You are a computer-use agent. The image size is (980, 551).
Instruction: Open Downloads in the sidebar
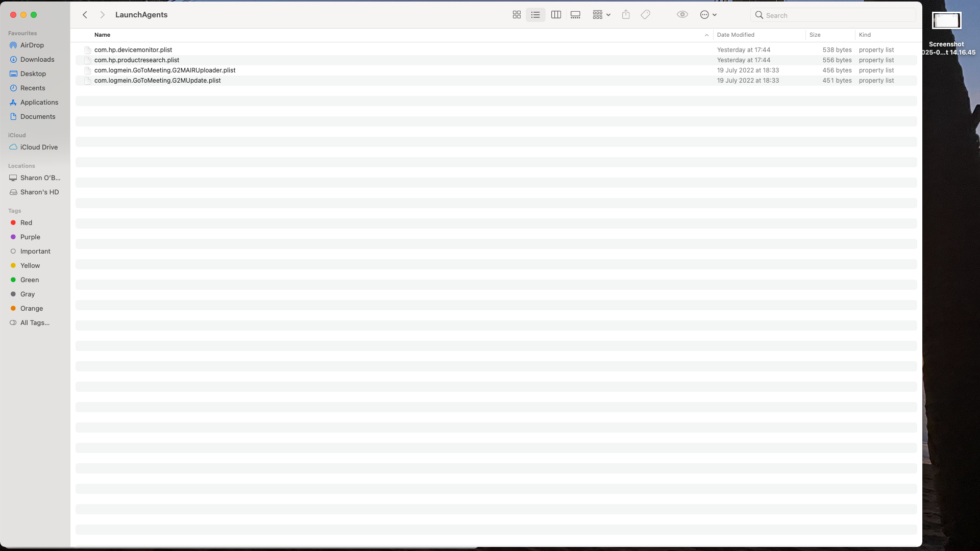click(x=37, y=59)
